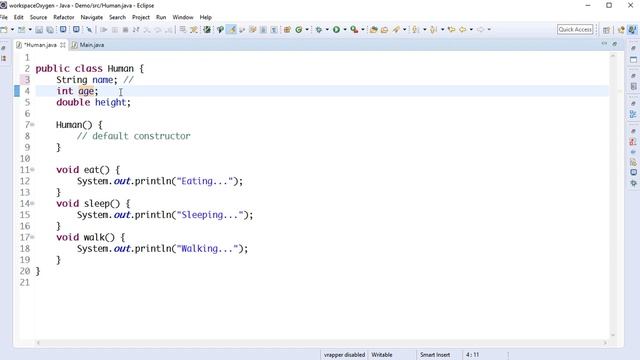Screen dimensions: 640x360
Task: Click the Run green play button
Action: tap(336, 29)
